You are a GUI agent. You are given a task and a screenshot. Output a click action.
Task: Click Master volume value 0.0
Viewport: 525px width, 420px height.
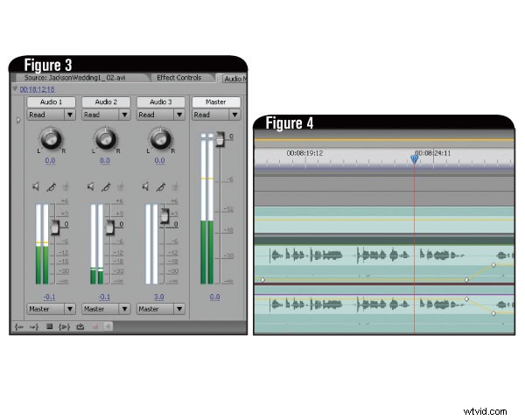(x=214, y=297)
